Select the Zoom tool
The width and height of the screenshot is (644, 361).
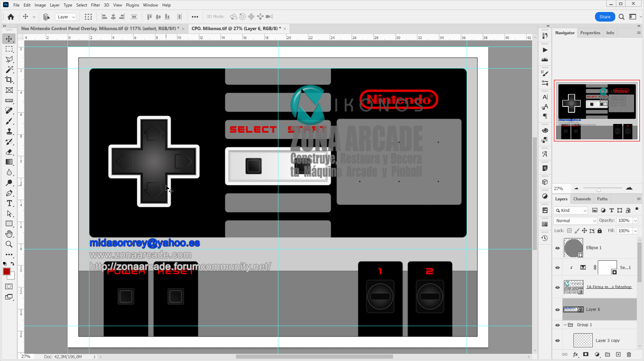(x=9, y=244)
